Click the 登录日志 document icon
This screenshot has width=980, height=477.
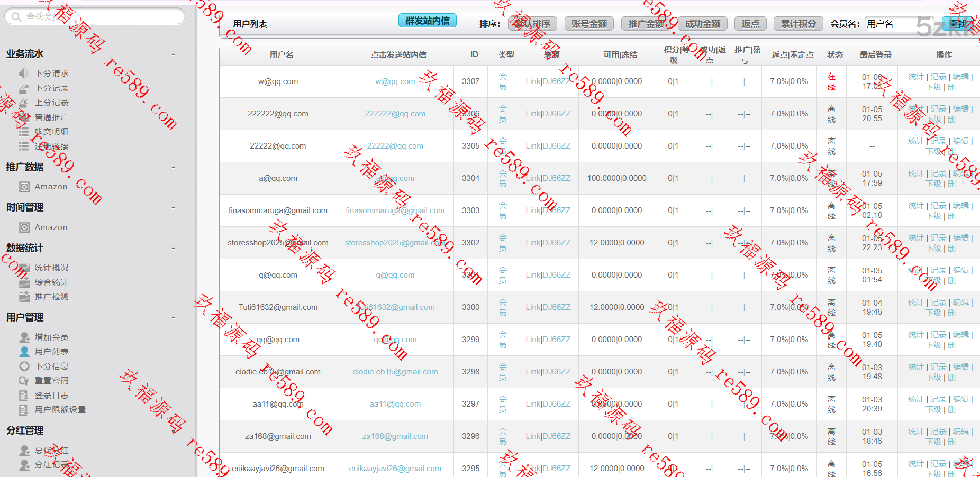tap(24, 395)
